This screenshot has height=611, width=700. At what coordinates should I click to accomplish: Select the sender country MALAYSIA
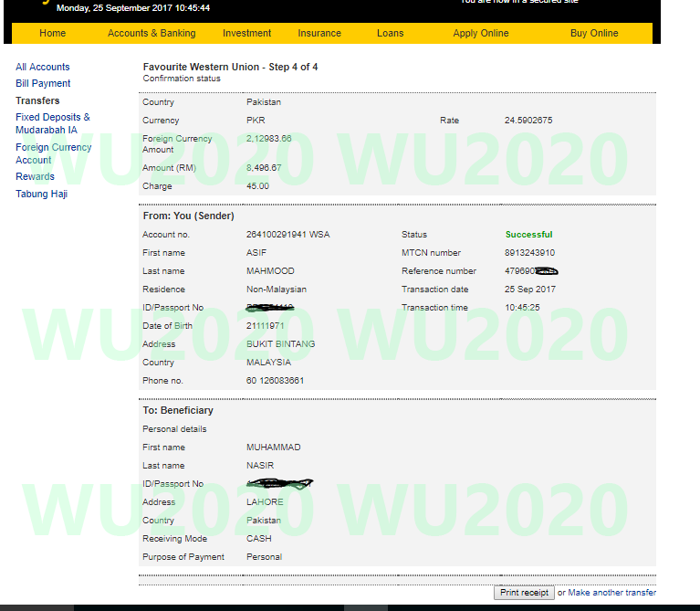(268, 363)
